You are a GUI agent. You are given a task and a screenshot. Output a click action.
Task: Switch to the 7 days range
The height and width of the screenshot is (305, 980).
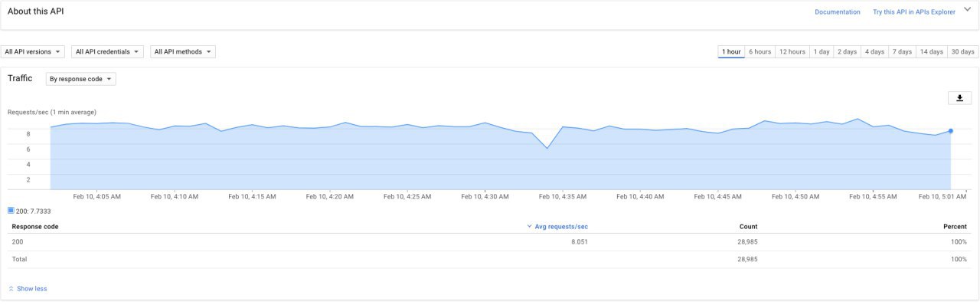coord(903,52)
